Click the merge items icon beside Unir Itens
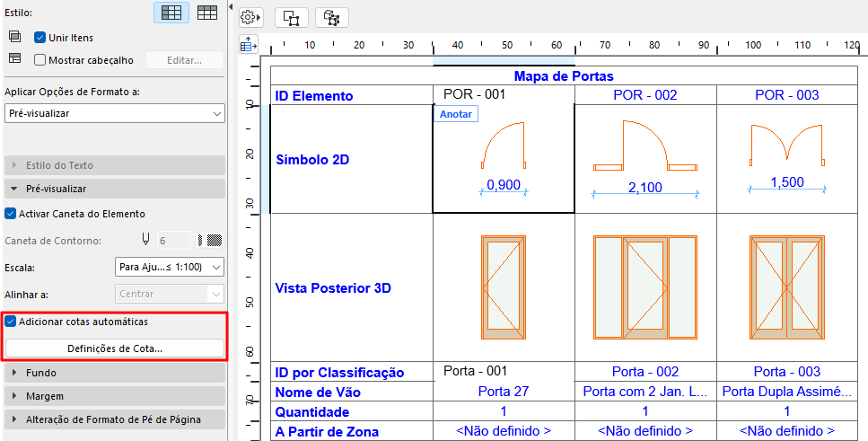 [x=15, y=37]
